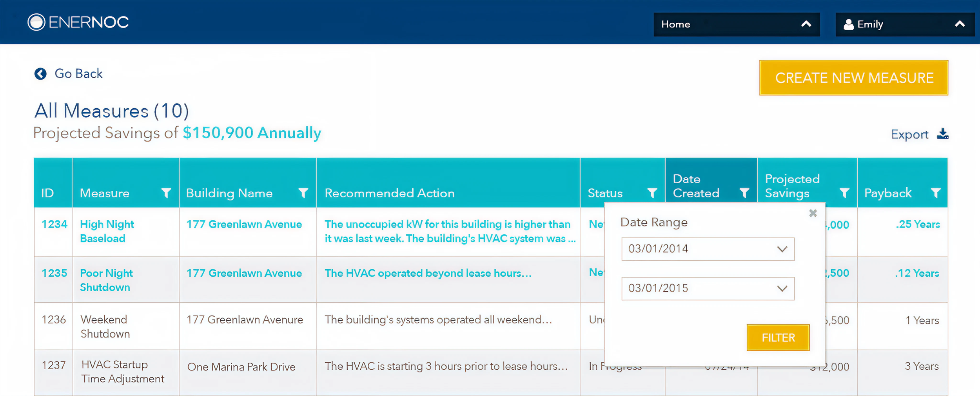Apply the date range with the FILTER button
This screenshot has width=980, height=396.
tap(778, 338)
